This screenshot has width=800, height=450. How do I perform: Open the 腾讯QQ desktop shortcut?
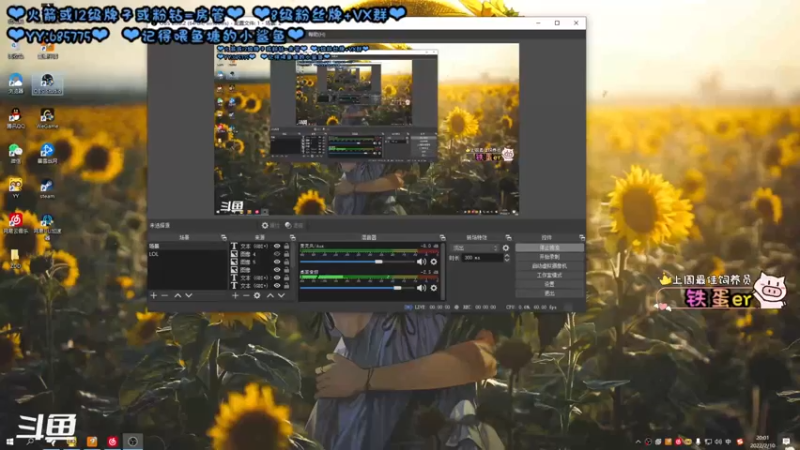point(15,118)
